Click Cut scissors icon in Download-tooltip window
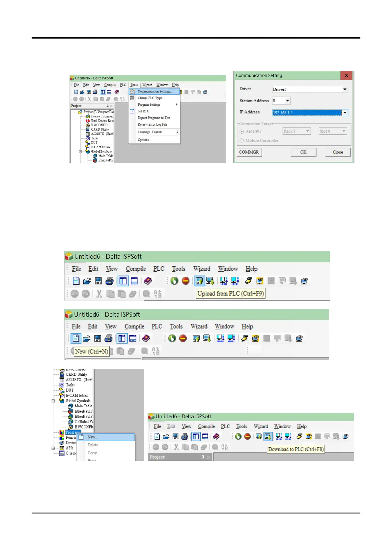392x555 pixels. [x=176, y=447]
